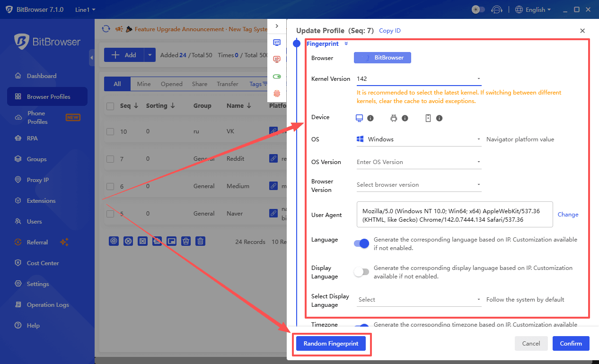Open Dashboard in the sidebar

click(x=47, y=76)
